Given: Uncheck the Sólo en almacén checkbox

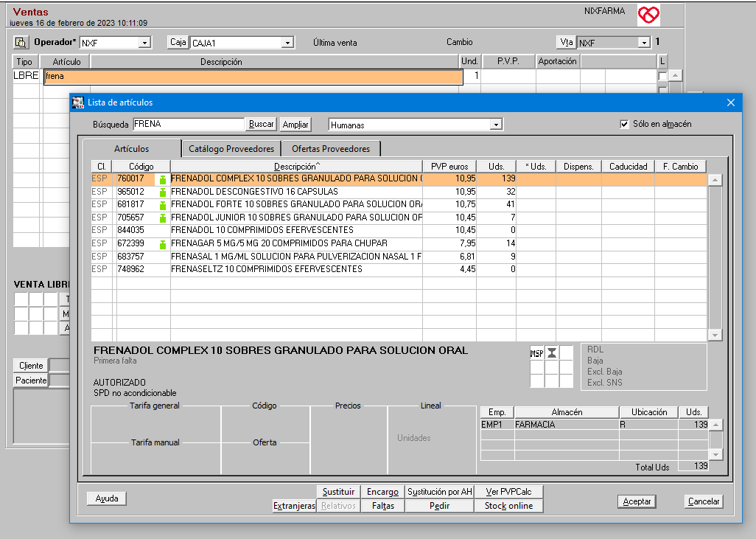Looking at the screenshot, I should (x=624, y=124).
